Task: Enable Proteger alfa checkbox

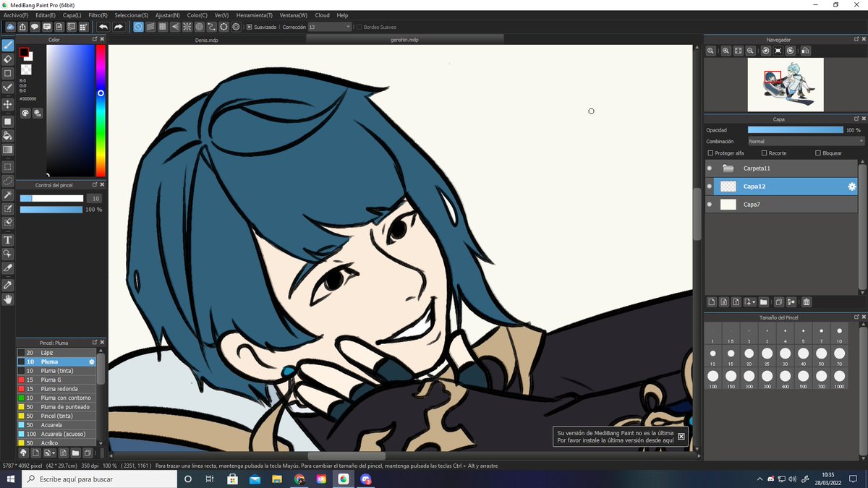Action: [710, 153]
